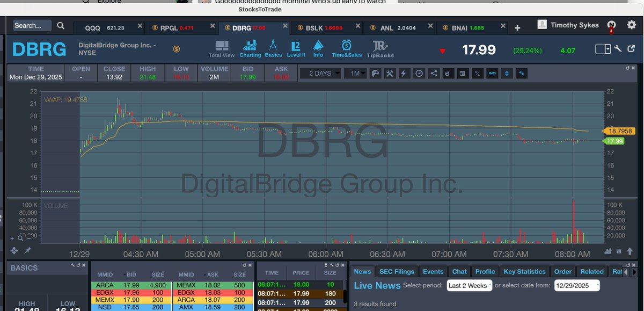This screenshot has height=311, width=644.
Task: Toggle the vertical arrows chart button
Action: click(507, 74)
